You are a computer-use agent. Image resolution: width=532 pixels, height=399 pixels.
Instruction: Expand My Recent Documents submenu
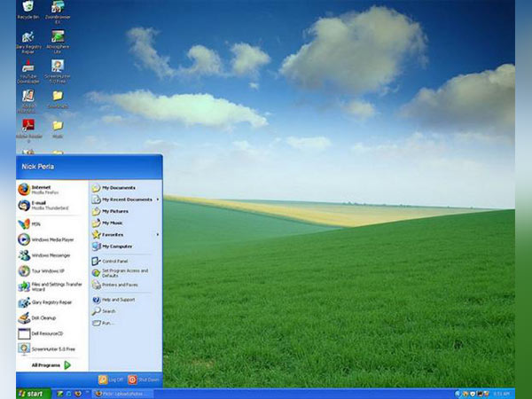coord(125,199)
